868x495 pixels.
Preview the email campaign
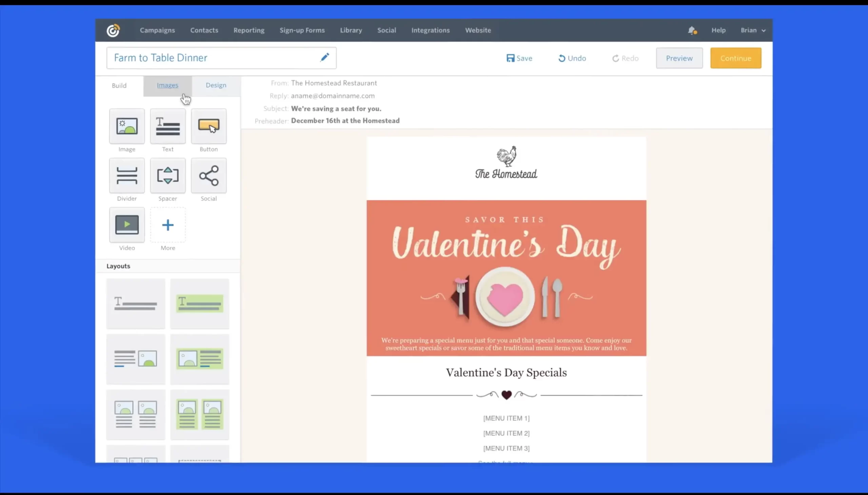click(679, 58)
